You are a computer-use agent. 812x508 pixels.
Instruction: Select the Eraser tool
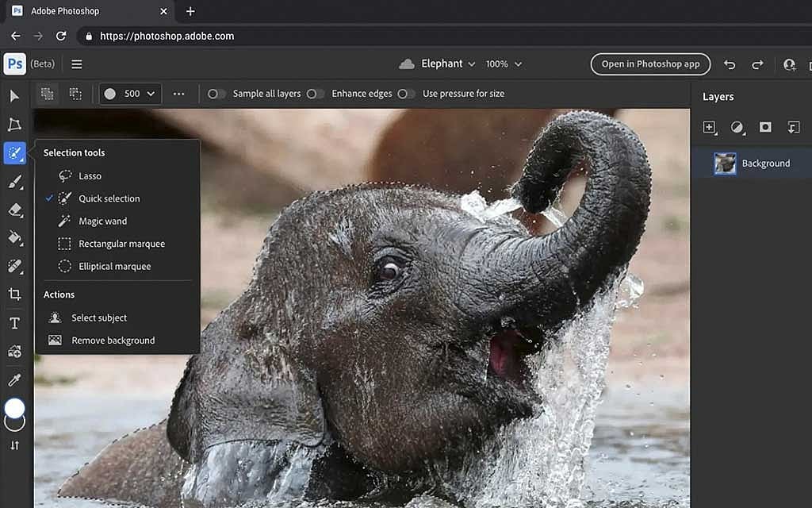14,210
